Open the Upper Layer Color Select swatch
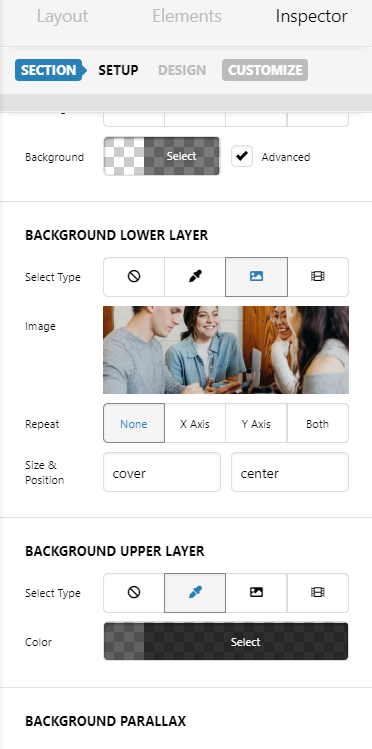The image size is (372, 749). point(226,642)
